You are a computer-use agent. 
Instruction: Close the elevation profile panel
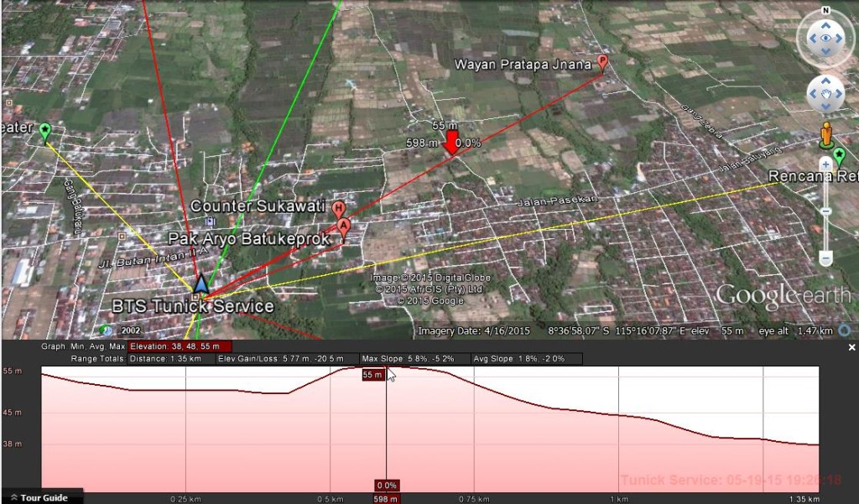pyautogui.click(x=852, y=347)
